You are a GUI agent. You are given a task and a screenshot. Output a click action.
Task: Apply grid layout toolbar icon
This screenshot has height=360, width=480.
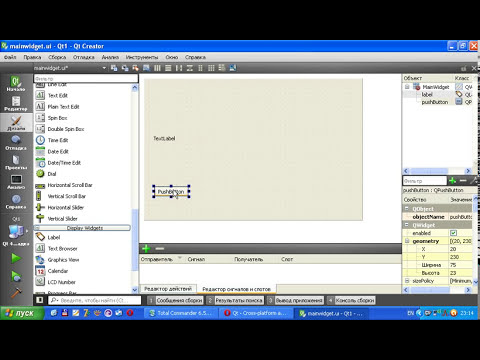click(211, 68)
